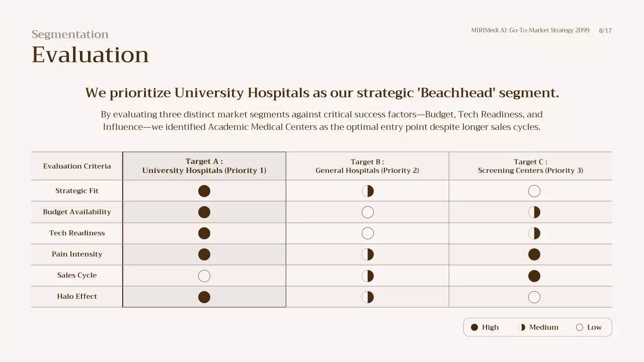Screen dimensions: 644x362
Task: Click the Strategic Fit circle for University Hospitals
Action: pos(204,191)
